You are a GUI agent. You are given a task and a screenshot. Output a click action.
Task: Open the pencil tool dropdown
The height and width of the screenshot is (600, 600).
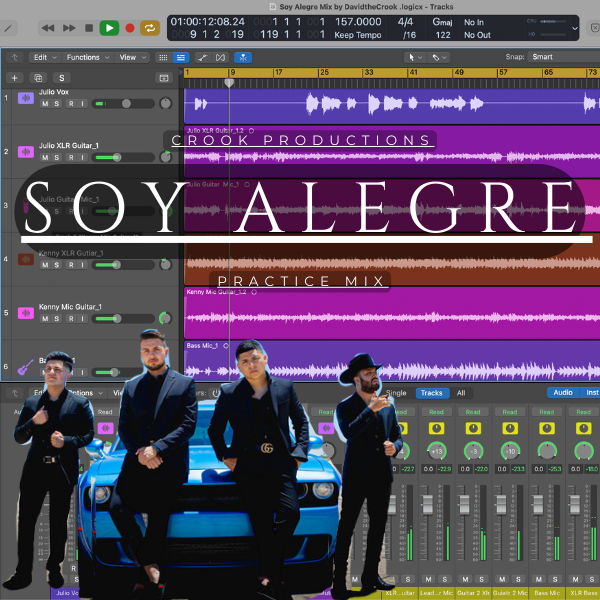pos(439,57)
